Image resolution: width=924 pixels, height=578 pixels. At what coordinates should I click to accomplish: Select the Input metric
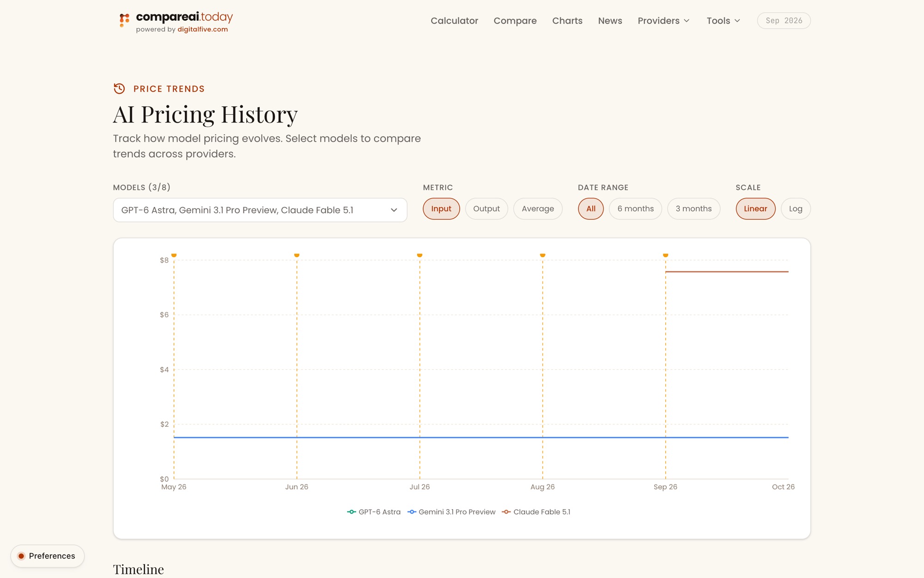point(441,209)
